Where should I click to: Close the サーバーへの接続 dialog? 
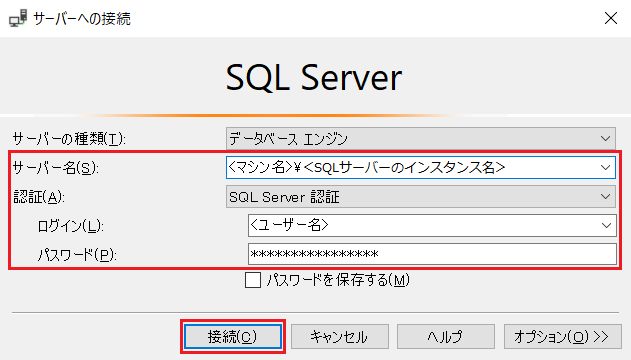click(611, 18)
